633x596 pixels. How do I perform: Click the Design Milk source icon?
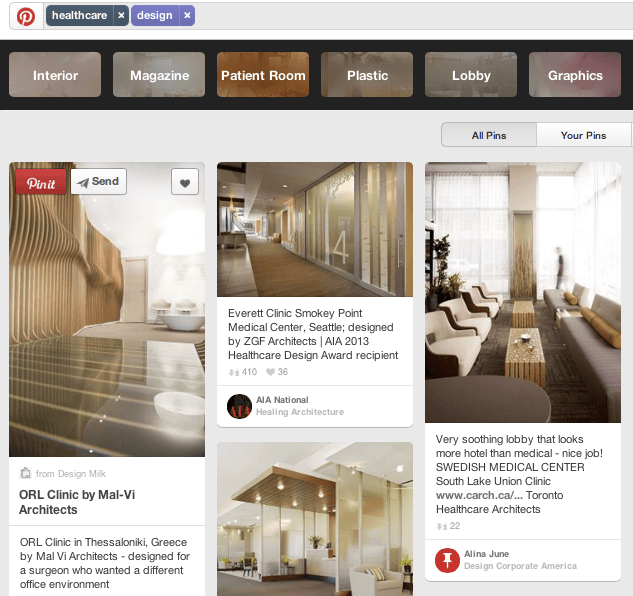pos(25,473)
